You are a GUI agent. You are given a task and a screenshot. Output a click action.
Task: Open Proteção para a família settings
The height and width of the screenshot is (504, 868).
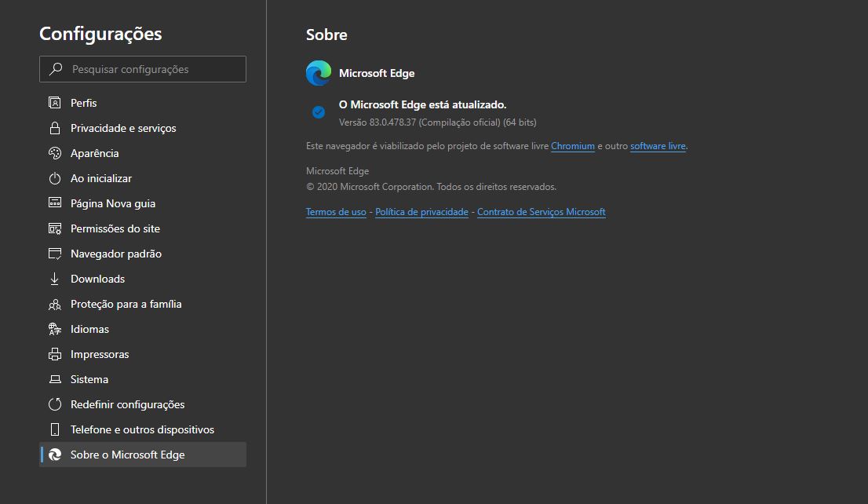pyautogui.click(x=126, y=304)
